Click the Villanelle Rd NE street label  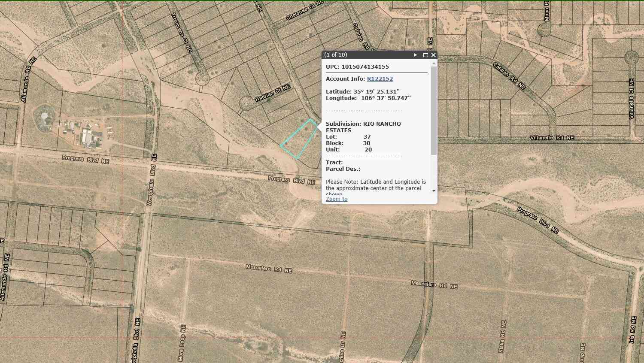coord(552,138)
